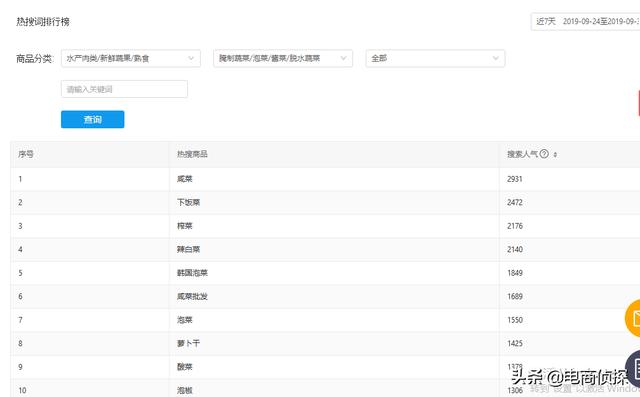Click the blue 查询 query button
Viewport: 640px width, 397px height.
[93, 119]
